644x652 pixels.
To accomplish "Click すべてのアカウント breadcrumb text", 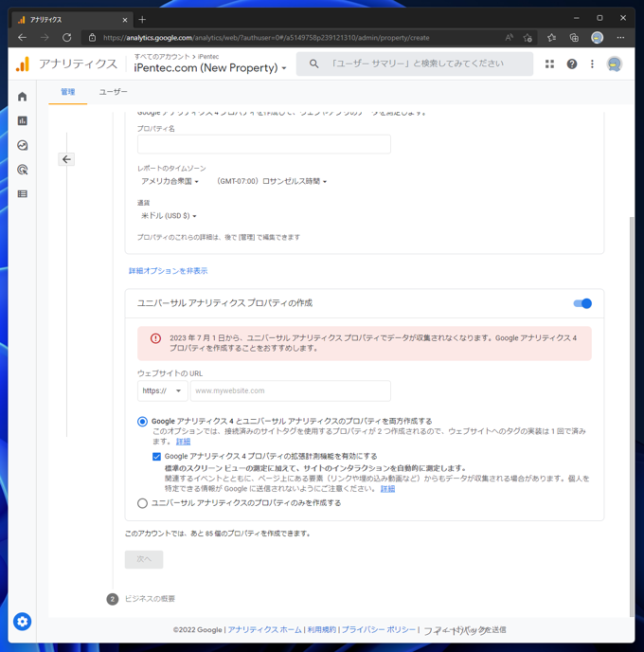I will [x=162, y=57].
